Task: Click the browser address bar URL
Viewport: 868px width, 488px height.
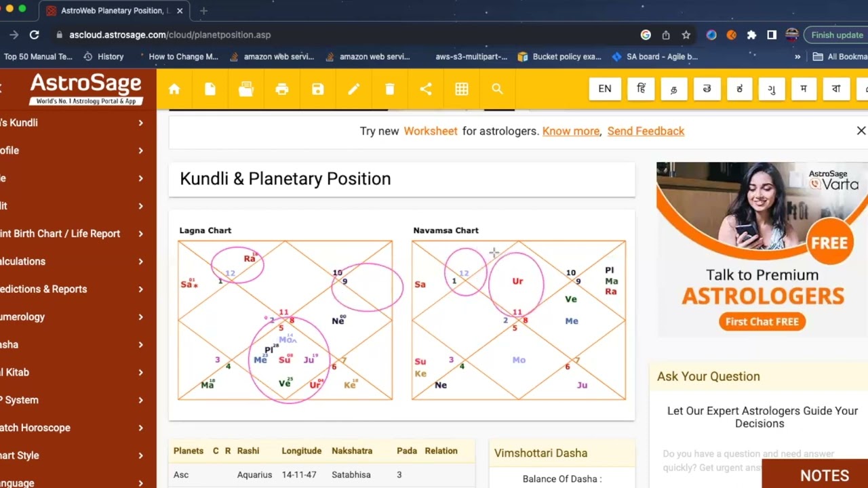Action: coord(170,35)
